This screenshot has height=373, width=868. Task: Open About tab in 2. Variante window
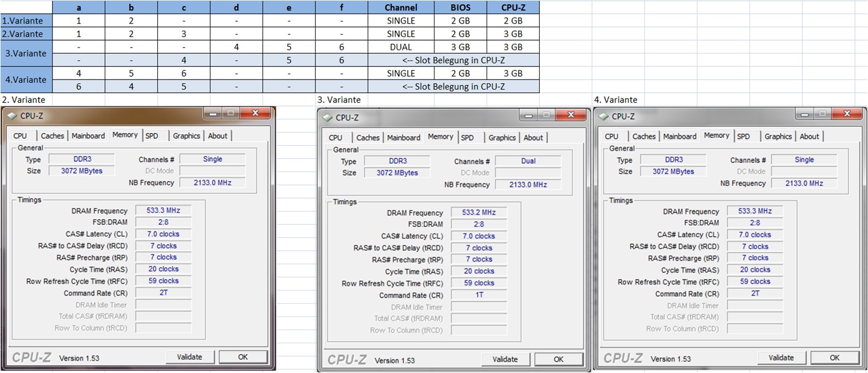click(217, 136)
